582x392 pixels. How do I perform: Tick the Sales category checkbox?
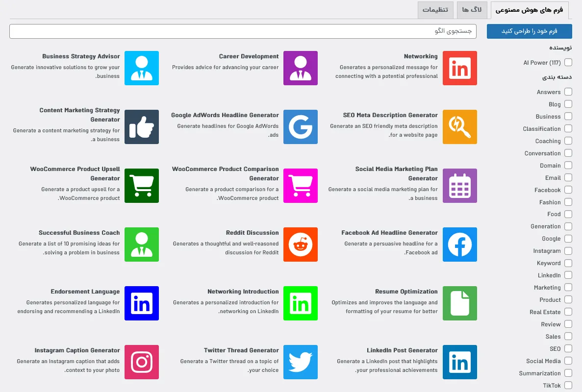(x=568, y=336)
